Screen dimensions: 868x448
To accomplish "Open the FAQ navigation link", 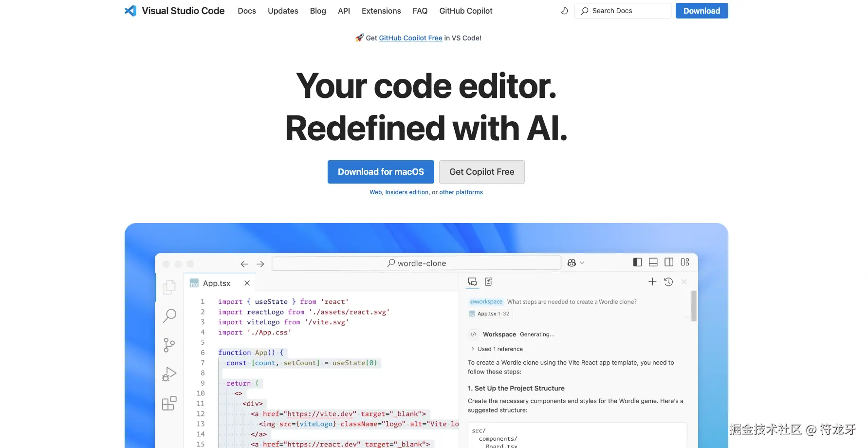I will coord(420,11).
